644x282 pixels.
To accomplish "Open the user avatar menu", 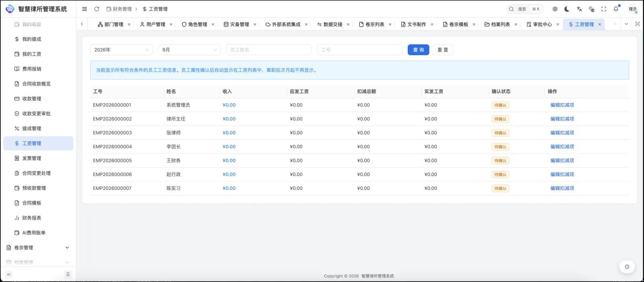I will pyautogui.click(x=633, y=9).
